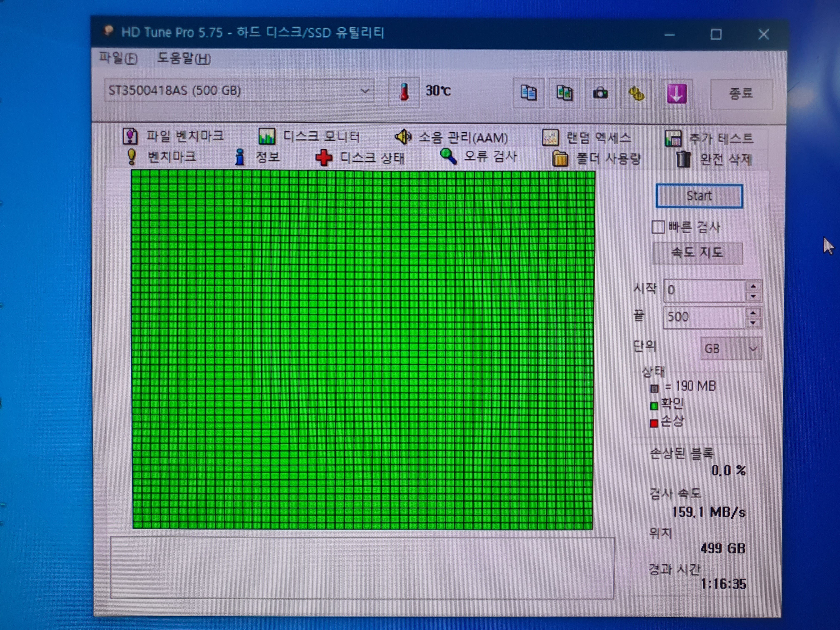Image resolution: width=840 pixels, height=630 pixels.
Task: Open the 폴더 사용량 tab
Action: point(597,158)
